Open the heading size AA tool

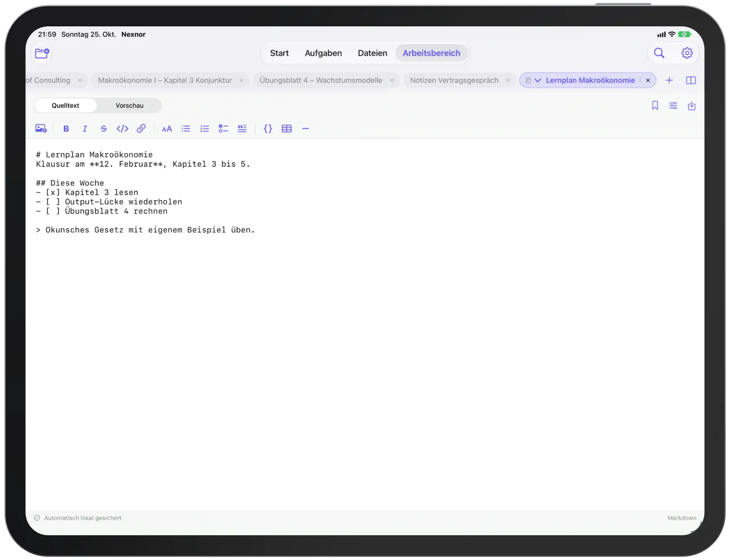[x=167, y=128]
